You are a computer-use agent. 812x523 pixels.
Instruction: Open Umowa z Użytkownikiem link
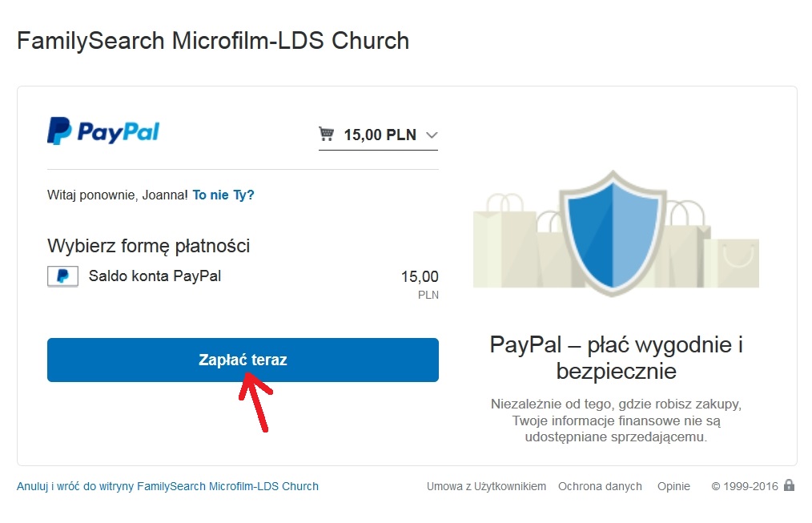click(486, 486)
